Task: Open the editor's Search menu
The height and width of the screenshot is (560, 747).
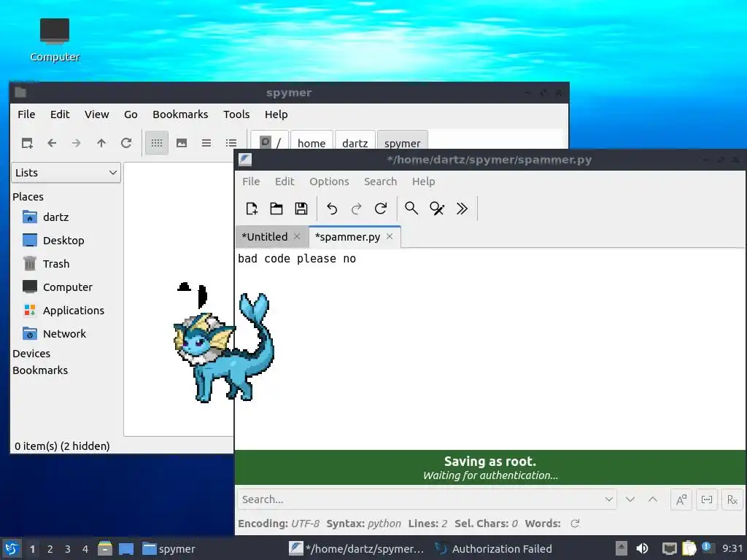Action: click(x=380, y=182)
